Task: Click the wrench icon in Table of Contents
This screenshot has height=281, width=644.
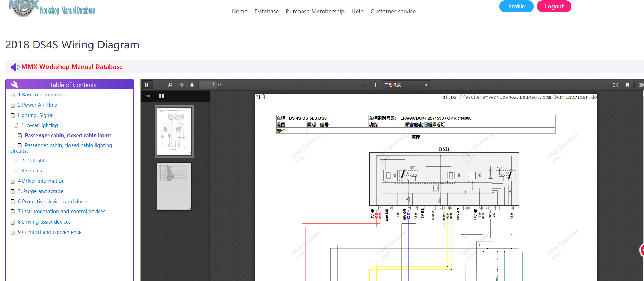Action: click(x=15, y=84)
